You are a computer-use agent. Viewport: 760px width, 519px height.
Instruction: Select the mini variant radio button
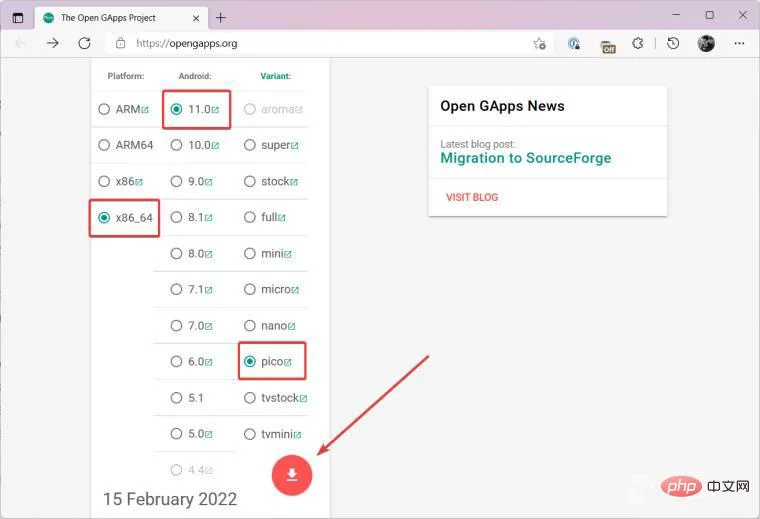250,253
